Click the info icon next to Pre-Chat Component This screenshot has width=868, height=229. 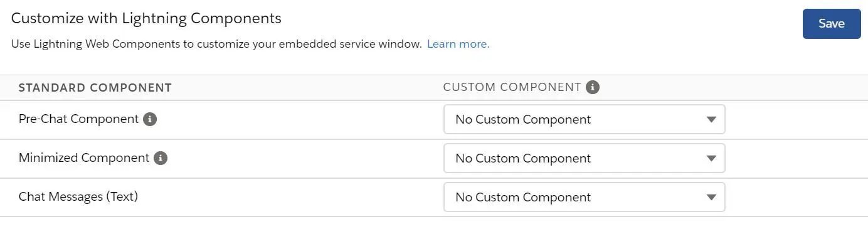coord(149,119)
